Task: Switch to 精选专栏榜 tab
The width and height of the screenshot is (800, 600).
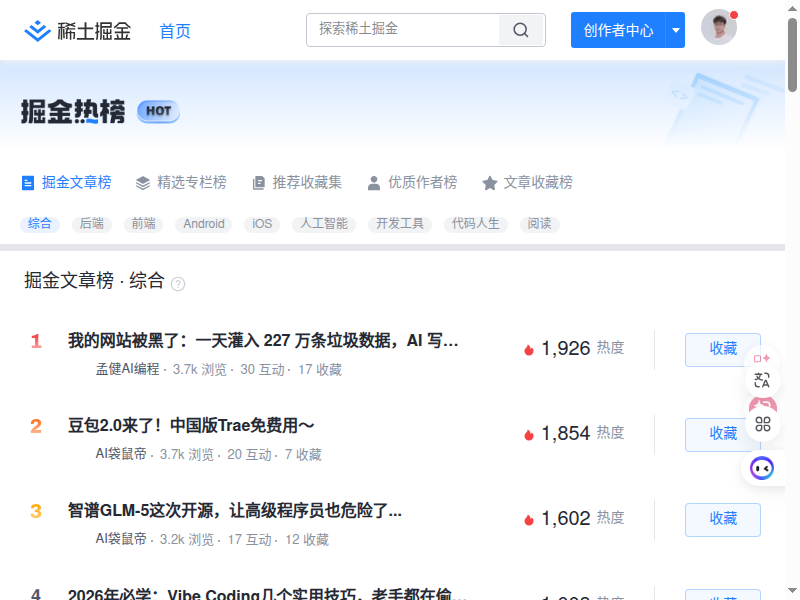Action: (181, 183)
